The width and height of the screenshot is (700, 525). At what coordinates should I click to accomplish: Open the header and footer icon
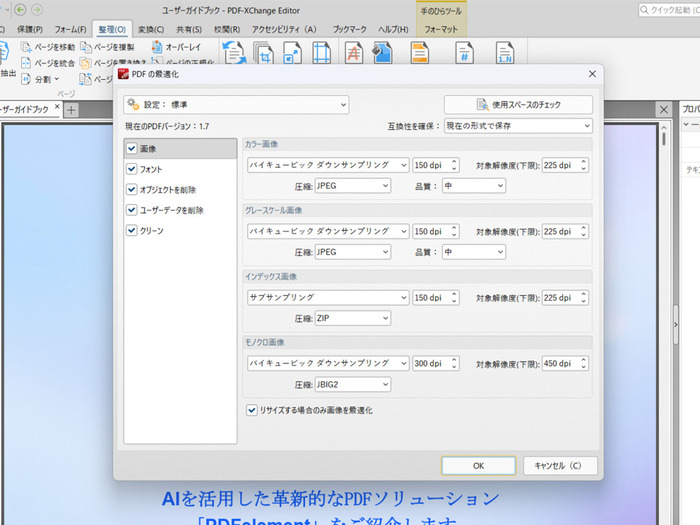point(420,53)
